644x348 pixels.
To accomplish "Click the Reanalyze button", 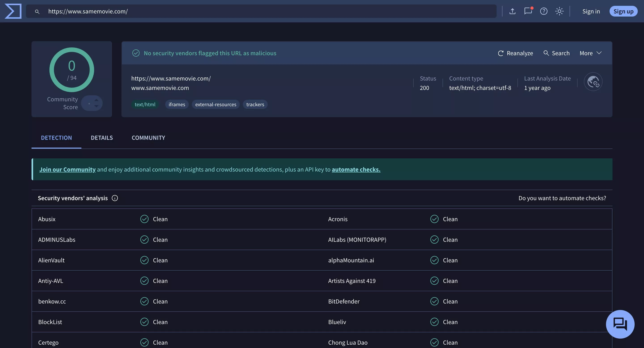I will pos(515,53).
